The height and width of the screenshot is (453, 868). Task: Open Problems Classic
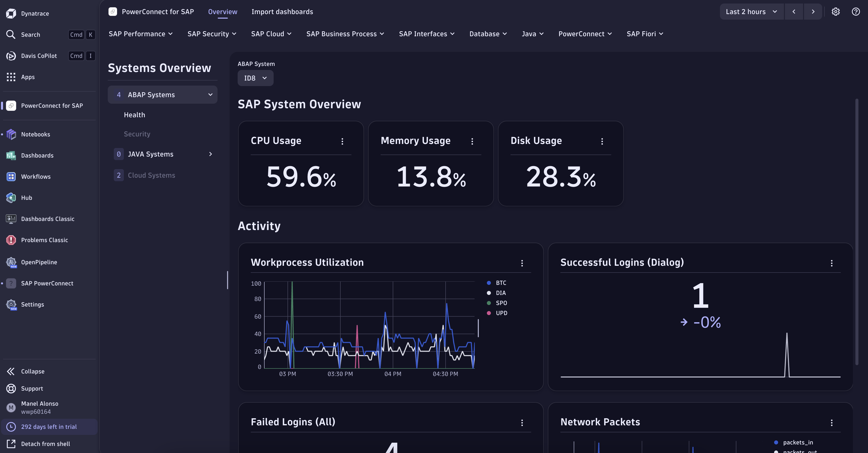point(45,240)
